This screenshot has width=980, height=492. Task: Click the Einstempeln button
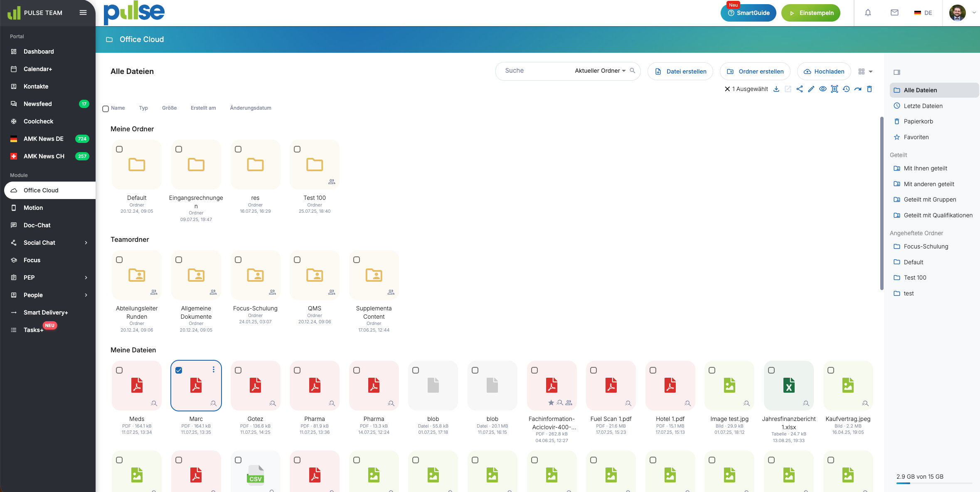coord(810,13)
